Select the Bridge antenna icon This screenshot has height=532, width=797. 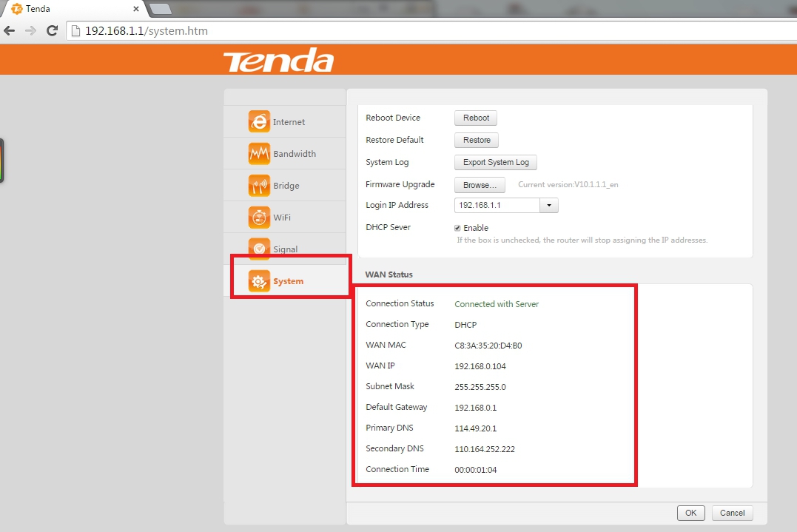[x=259, y=186]
